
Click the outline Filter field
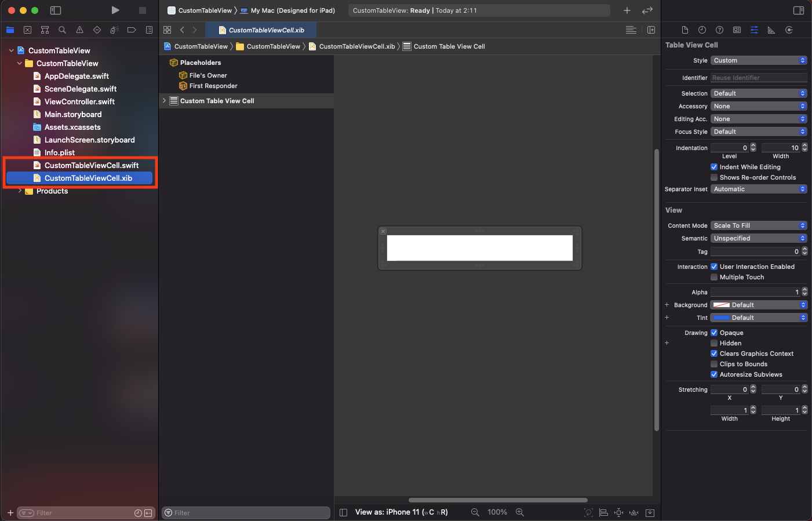click(246, 513)
